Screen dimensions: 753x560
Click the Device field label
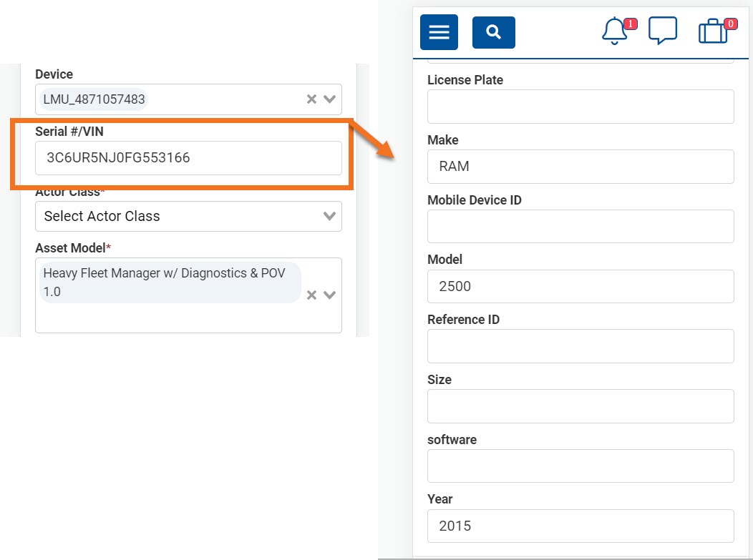54,74
